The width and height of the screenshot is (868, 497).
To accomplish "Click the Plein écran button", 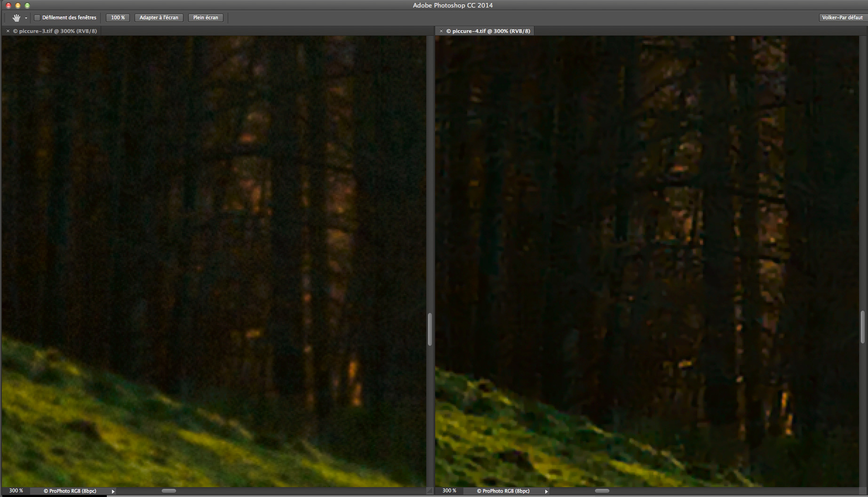I will 206,18.
